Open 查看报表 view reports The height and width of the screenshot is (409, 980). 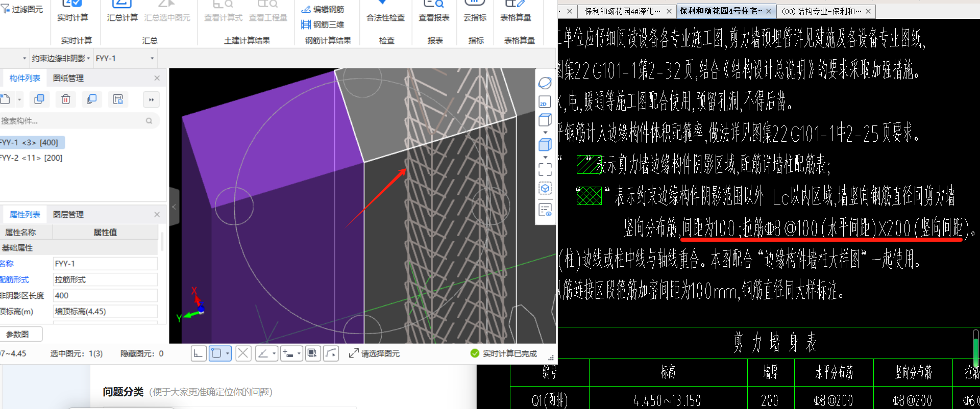[x=434, y=11]
